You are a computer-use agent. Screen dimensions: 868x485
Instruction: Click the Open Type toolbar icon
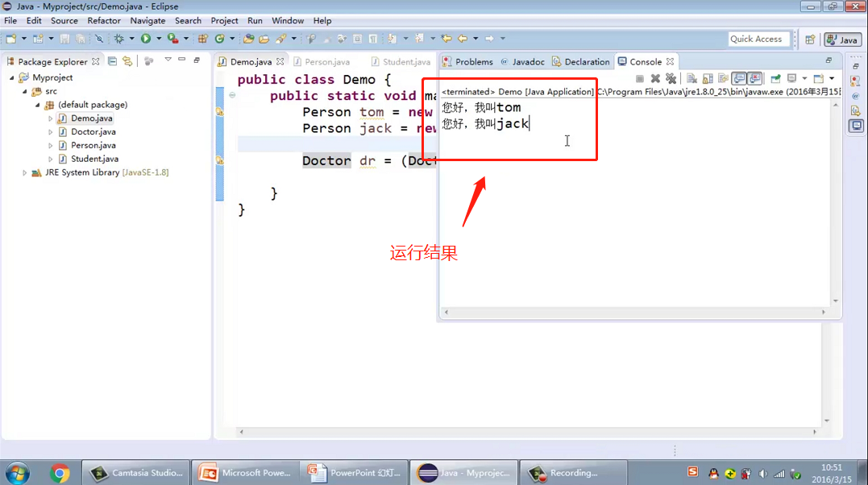[x=248, y=39]
